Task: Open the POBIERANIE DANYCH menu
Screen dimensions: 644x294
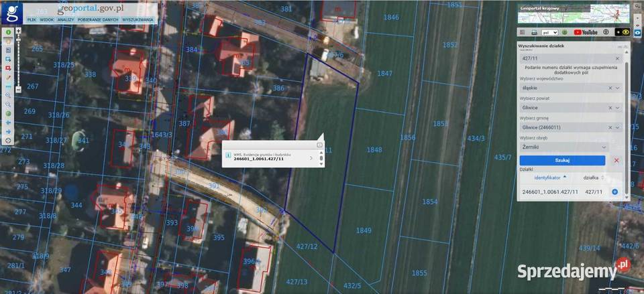Action: pyautogui.click(x=98, y=19)
